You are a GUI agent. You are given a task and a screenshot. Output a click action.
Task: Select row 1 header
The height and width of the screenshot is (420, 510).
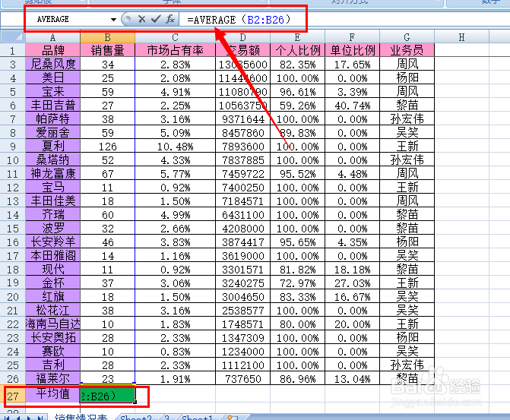pos(13,50)
